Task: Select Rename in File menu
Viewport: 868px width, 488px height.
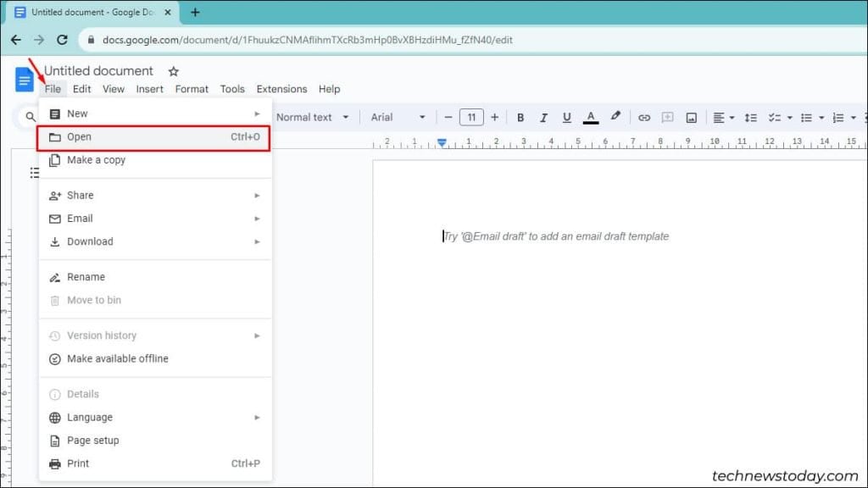Action: (x=155, y=277)
